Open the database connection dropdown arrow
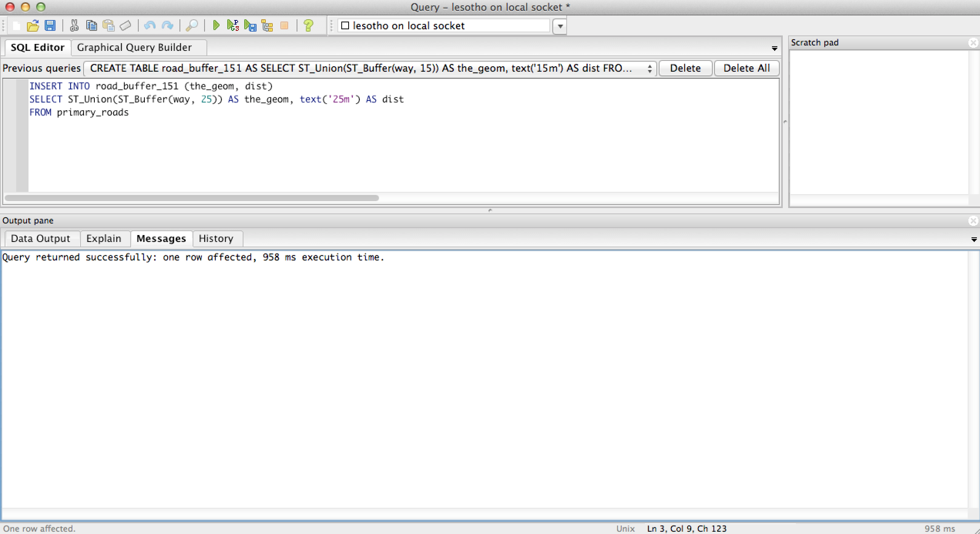Screen dimensions: 980x534 tap(560, 26)
